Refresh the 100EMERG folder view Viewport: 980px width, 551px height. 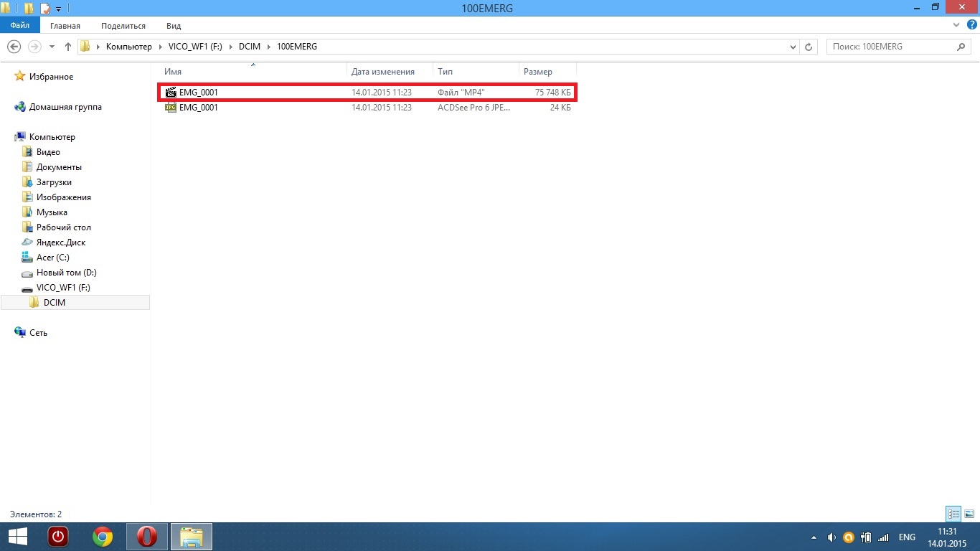809,47
